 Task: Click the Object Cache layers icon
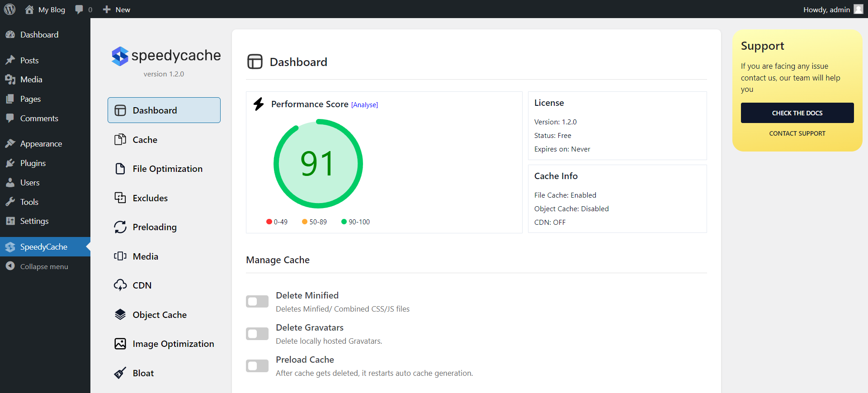(x=120, y=315)
